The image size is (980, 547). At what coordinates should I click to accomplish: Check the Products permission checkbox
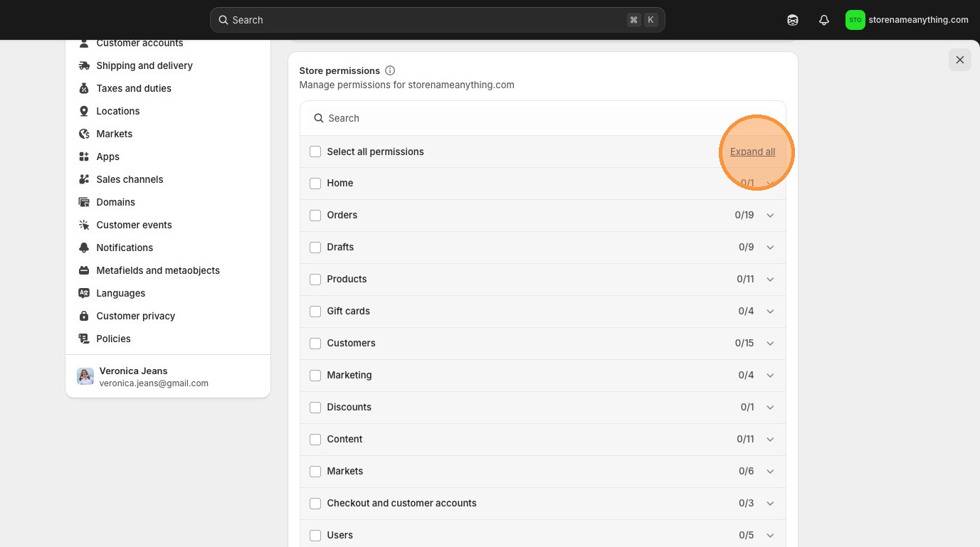tap(315, 280)
